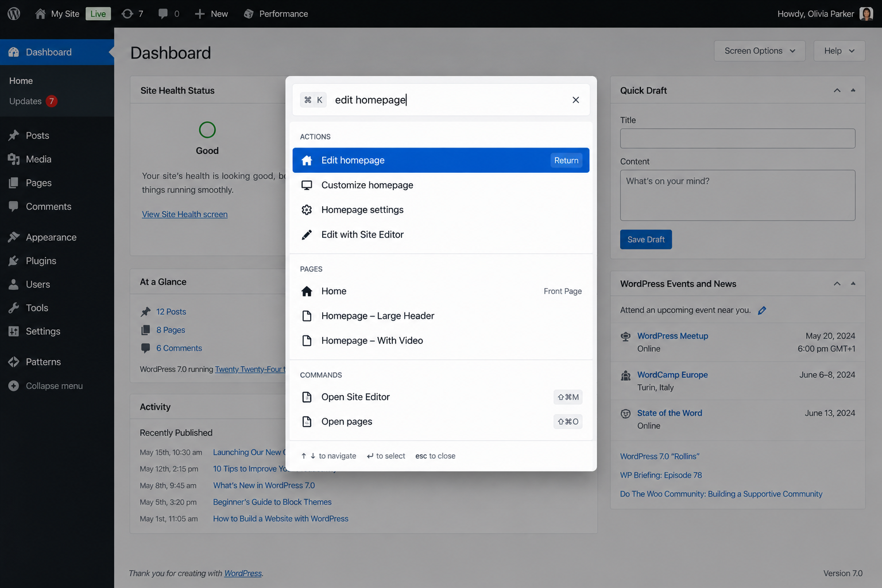Click the WordPress link in the footer
The height and width of the screenshot is (588, 882).
243,573
